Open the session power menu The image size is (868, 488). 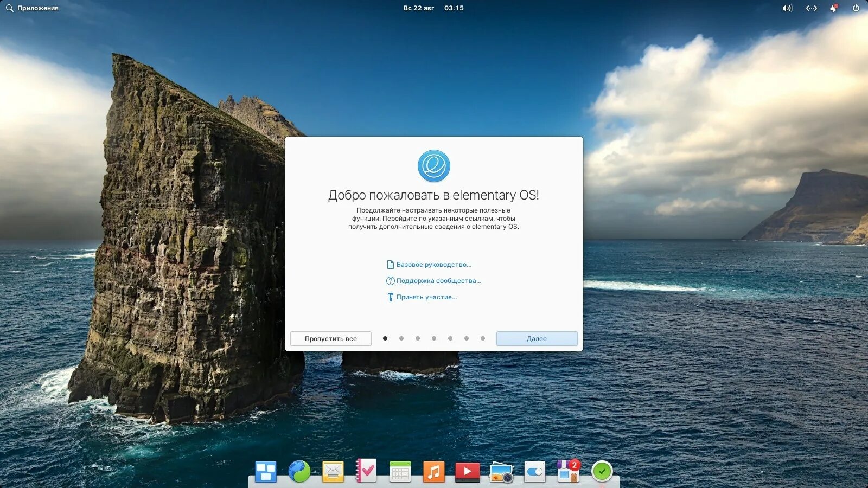[856, 8]
